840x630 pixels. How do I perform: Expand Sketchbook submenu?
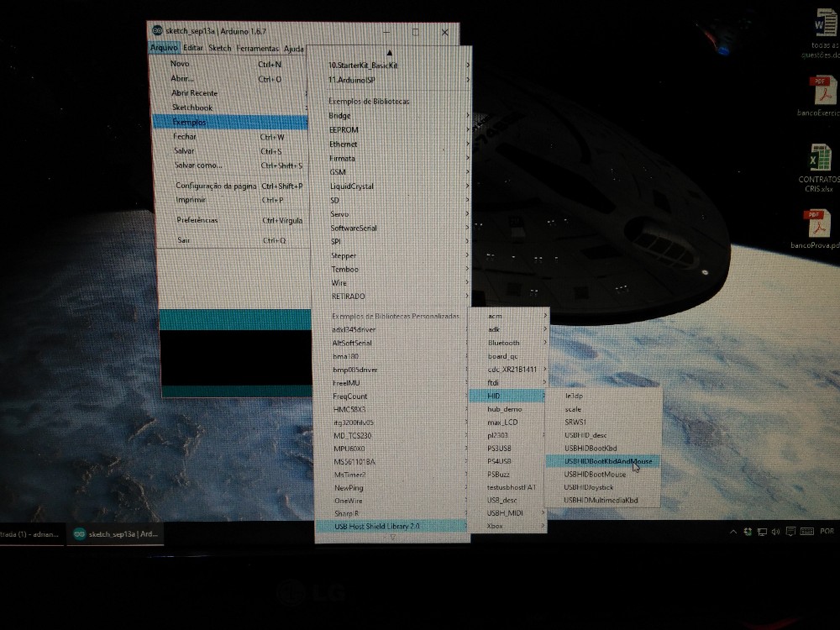click(230, 108)
